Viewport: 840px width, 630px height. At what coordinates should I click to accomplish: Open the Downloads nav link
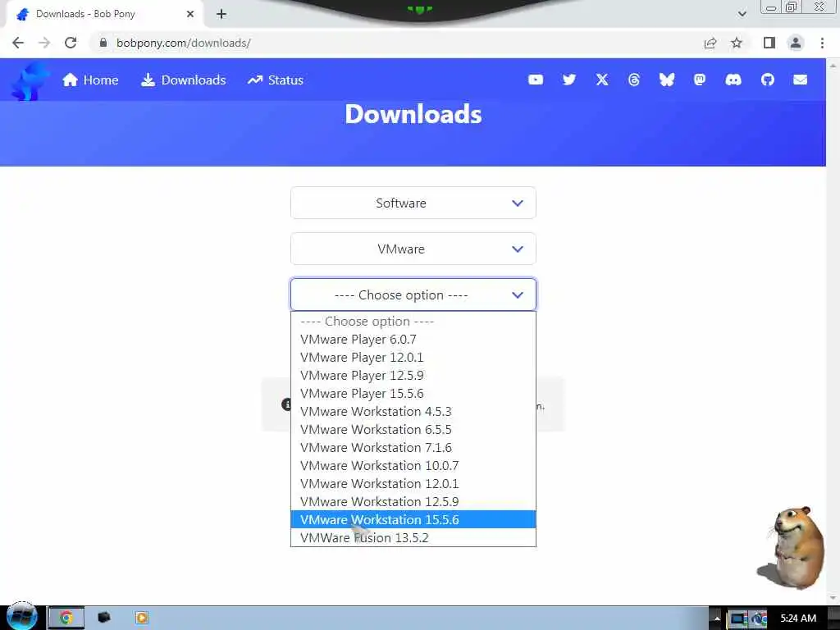coord(183,80)
